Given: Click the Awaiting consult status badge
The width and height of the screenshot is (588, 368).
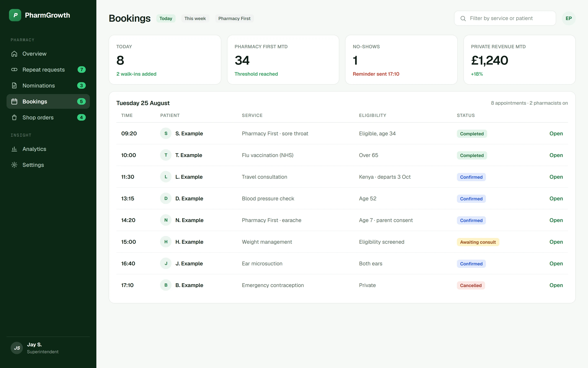Looking at the screenshot, I should click(478, 242).
